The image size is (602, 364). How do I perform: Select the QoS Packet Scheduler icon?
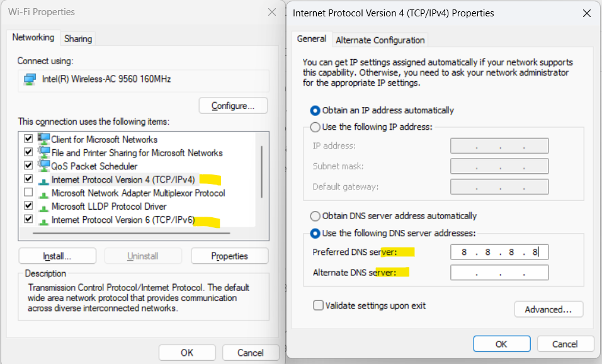(43, 166)
